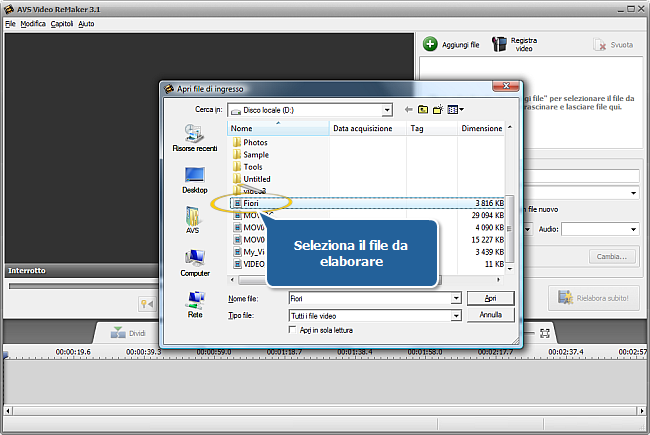Expand the Tipo file dropdown
Viewport: 650px width, 435px height.
click(x=456, y=316)
